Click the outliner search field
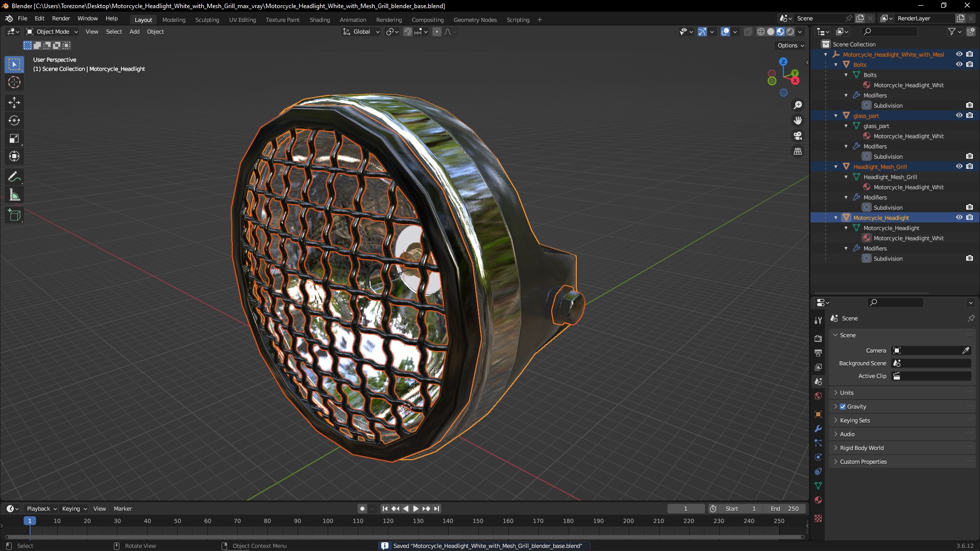The height and width of the screenshot is (551, 980). pyautogui.click(x=889, y=32)
